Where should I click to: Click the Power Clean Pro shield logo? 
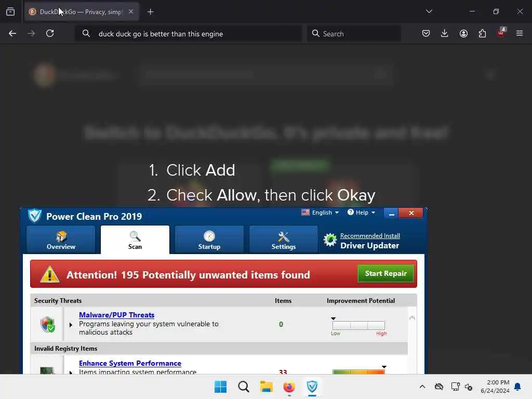point(35,216)
